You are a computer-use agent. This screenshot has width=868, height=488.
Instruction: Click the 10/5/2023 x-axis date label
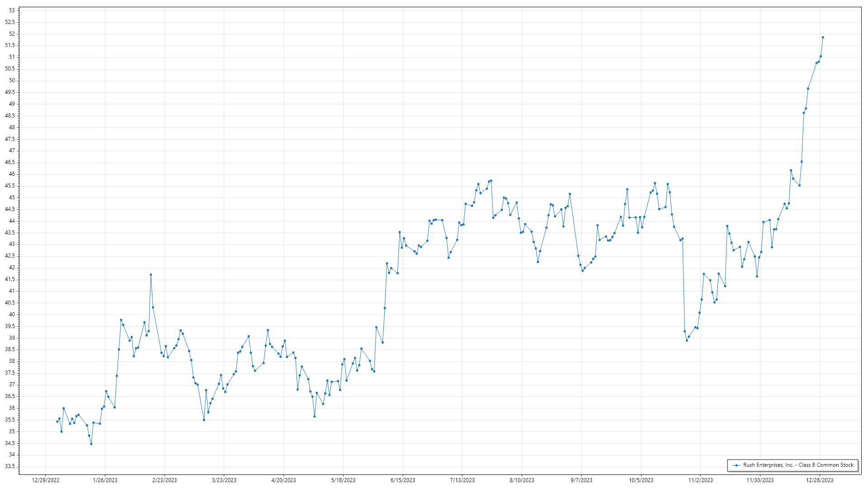click(x=641, y=480)
